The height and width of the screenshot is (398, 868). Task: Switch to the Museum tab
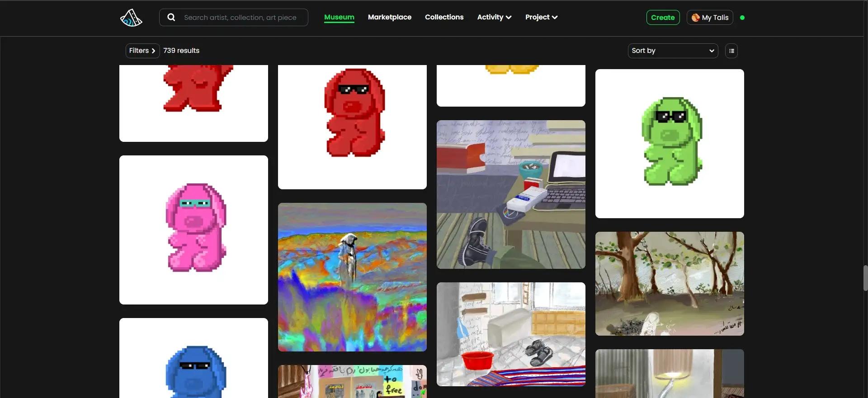[339, 17]
